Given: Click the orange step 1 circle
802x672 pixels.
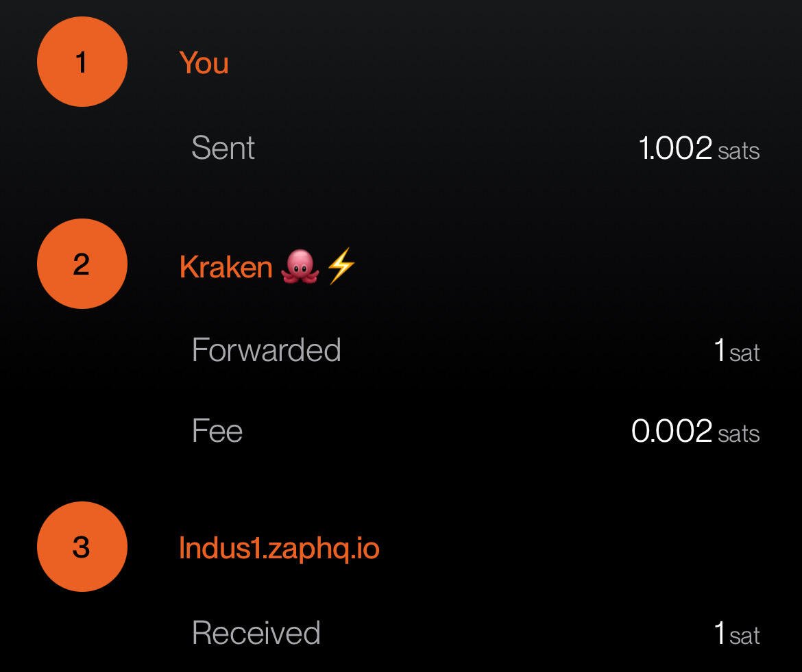Looking at the screenshot, I should point(82,62).
